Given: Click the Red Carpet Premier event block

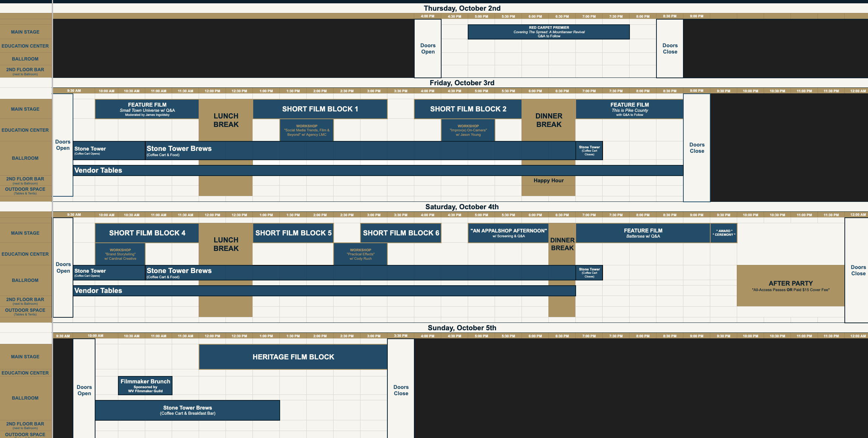Looking at the screenshot, I should (x=548, y=32).
